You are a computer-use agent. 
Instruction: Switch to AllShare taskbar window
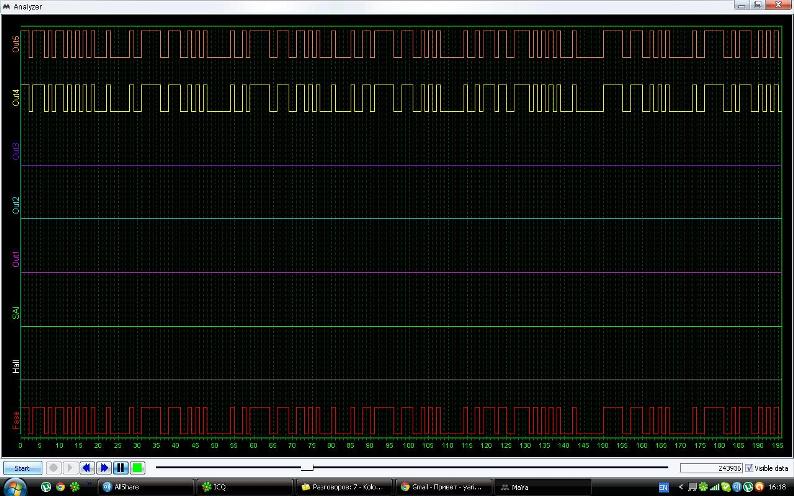(x=145, y=487)
